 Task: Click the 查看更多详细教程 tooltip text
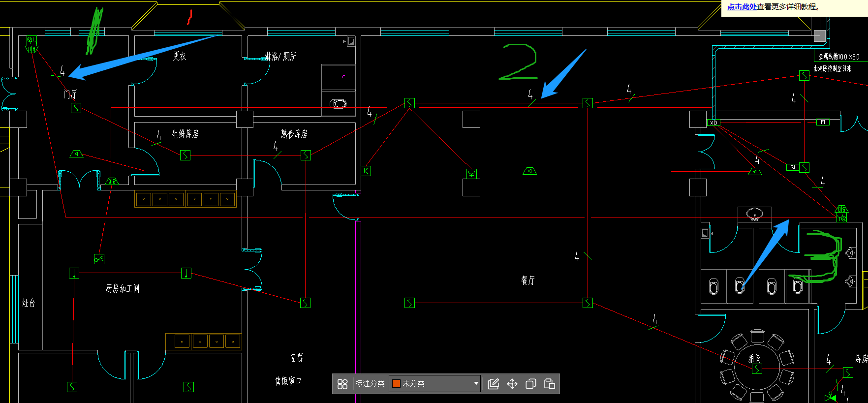point(788,7)
